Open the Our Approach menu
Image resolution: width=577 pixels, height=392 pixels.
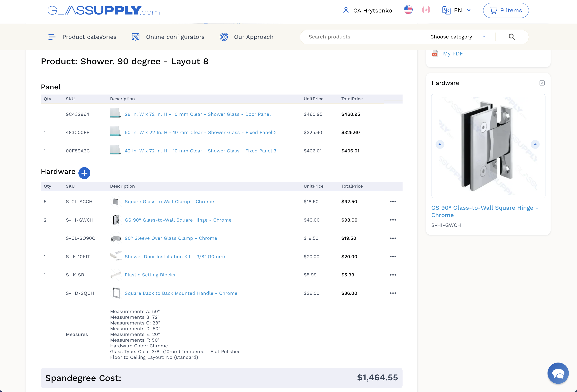[x=253, y=37]
